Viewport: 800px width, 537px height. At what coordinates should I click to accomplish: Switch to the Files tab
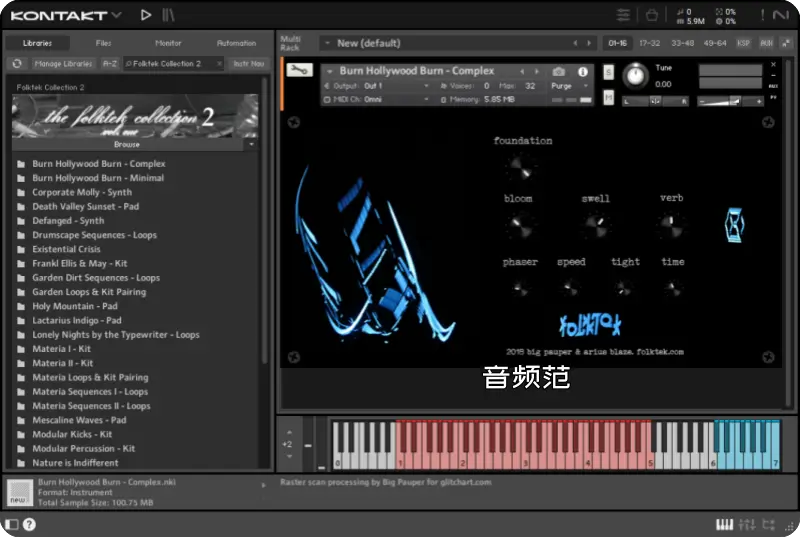coord(103,43)
